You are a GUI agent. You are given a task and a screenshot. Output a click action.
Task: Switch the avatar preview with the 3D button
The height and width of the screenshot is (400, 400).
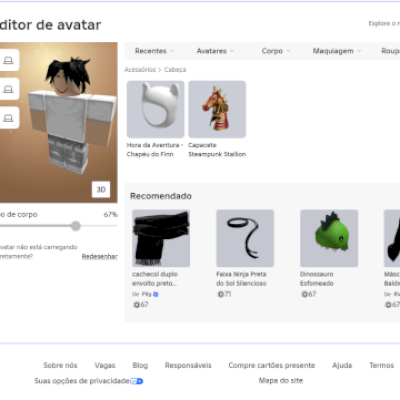(x=101, y=189)
